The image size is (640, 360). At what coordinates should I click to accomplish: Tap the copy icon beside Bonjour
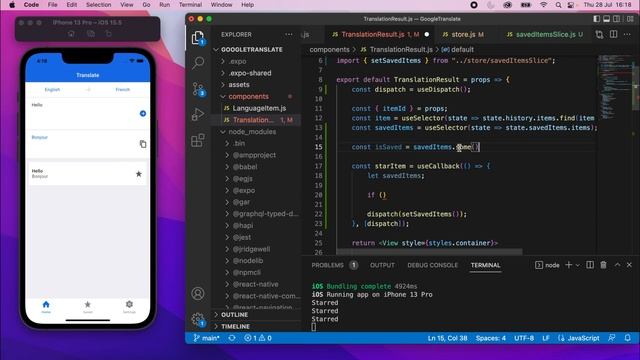click(143, 144)
